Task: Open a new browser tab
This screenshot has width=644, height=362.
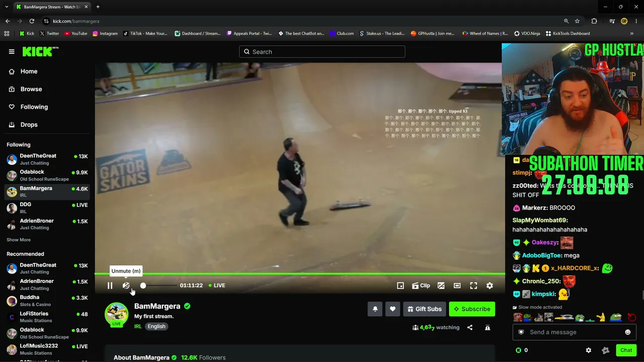Action: 98,7
